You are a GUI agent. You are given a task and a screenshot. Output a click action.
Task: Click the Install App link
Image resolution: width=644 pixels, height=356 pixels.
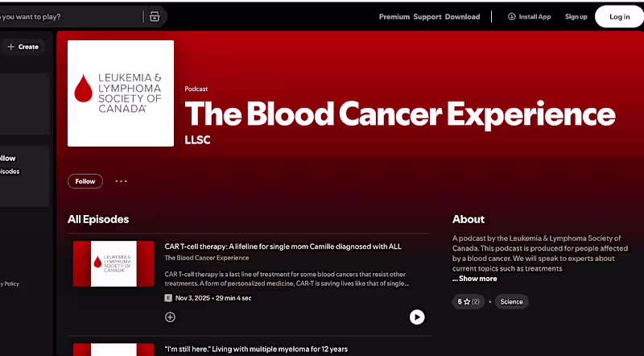point(530,17)
